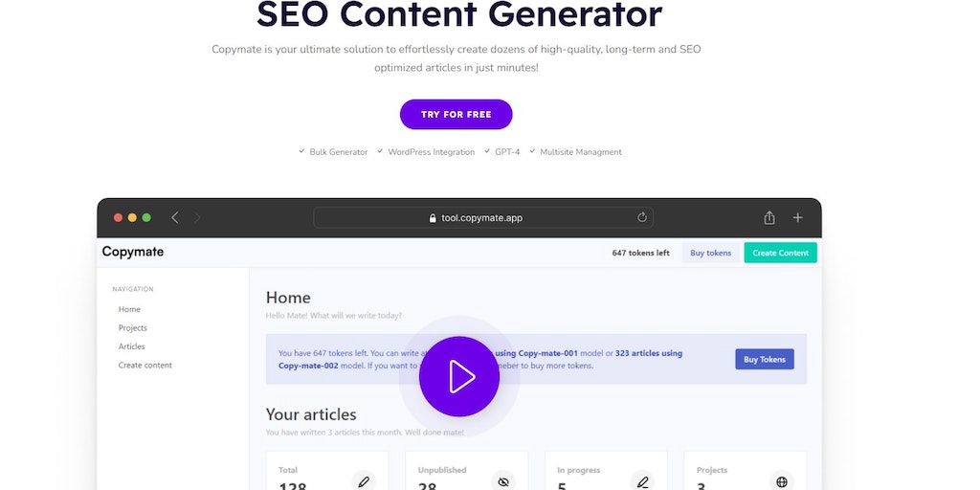Click the tool.copymate.app address bar

(x=483, y=218)
